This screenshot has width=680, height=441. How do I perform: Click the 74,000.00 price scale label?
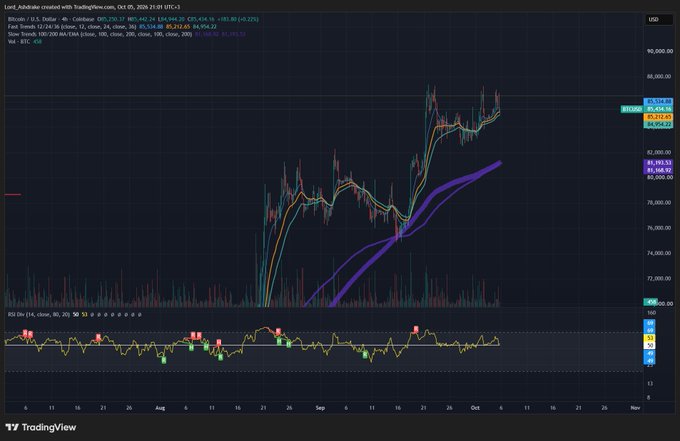[x=659, y=253]
